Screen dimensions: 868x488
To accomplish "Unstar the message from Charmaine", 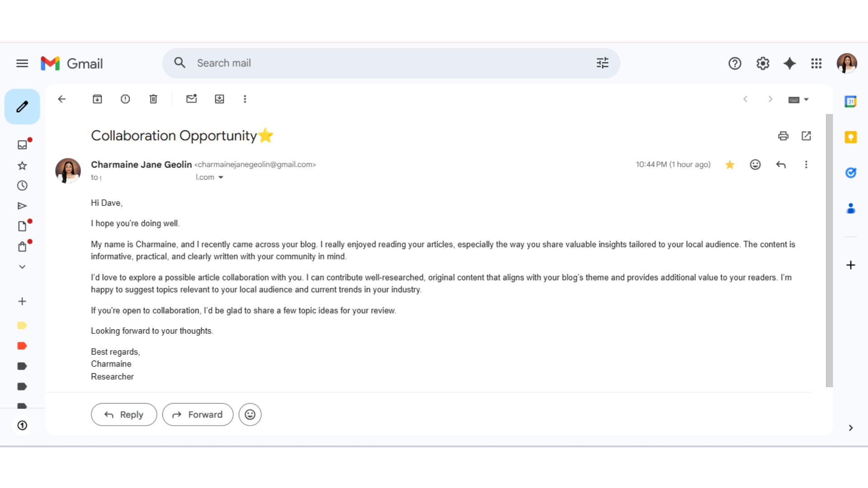I will pyautogui.click(x=730, y=164).
